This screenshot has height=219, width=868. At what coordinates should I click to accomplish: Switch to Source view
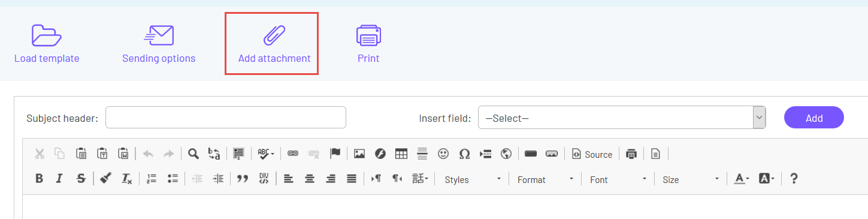[x=592, y=154]
